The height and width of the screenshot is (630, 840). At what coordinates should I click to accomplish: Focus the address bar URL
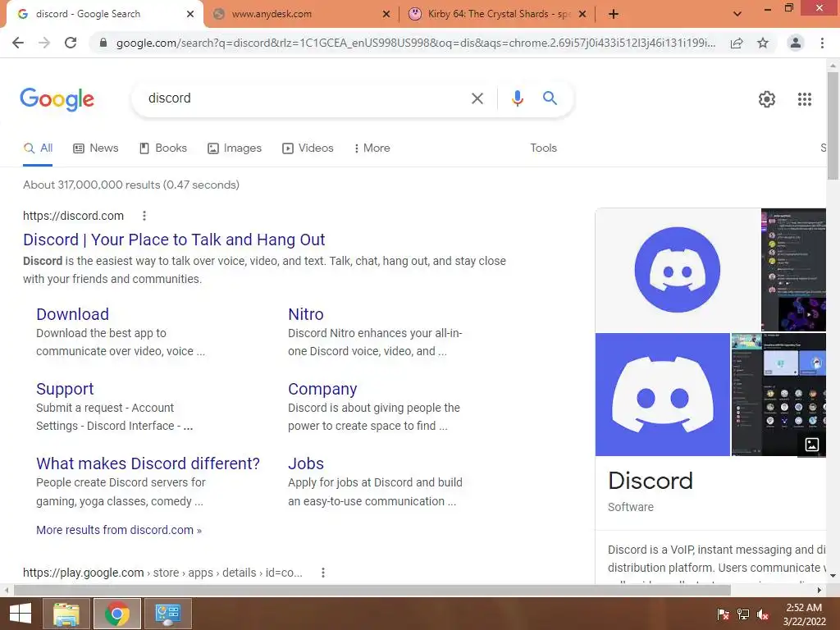[415, 43]
